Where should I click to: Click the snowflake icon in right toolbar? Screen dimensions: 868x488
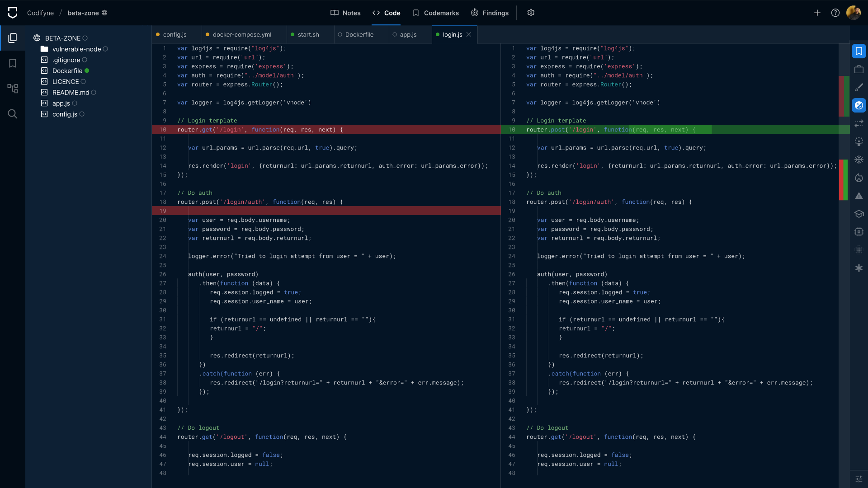tap(859, 160)
